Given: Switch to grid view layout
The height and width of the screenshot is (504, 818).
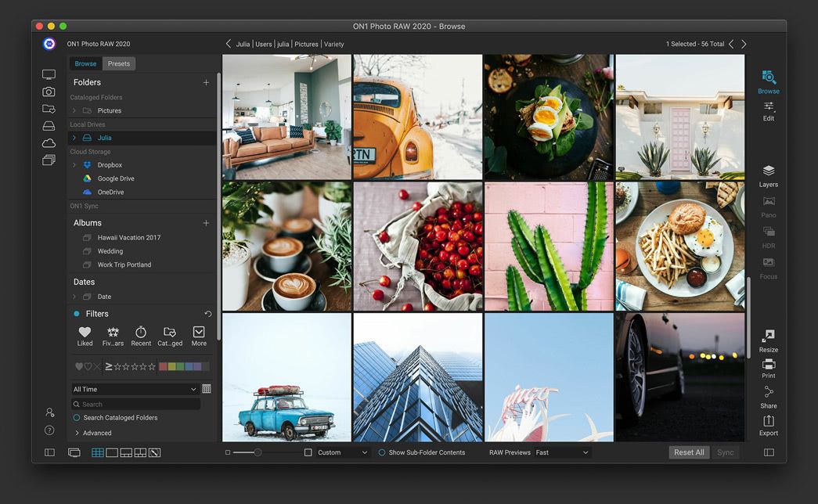Looking at the screenshot, I should point(98,452).
